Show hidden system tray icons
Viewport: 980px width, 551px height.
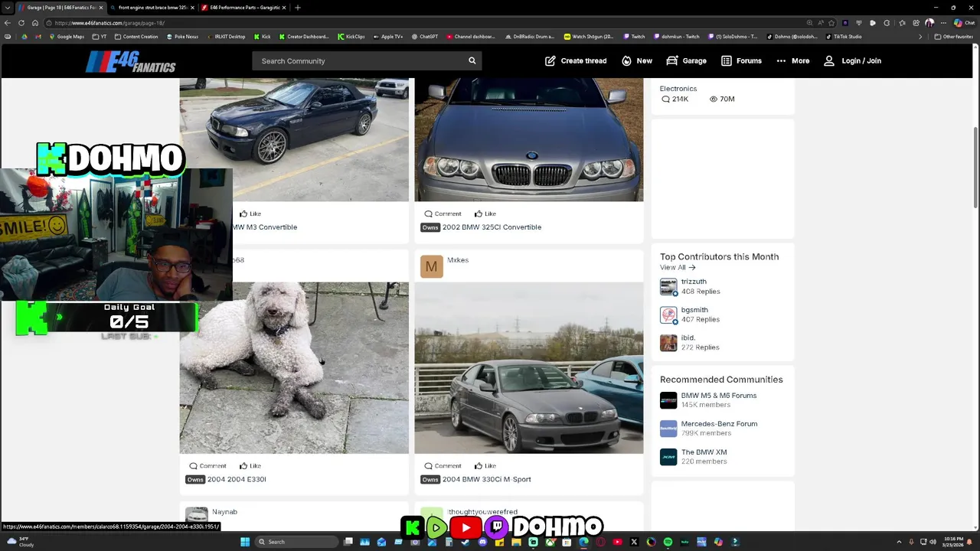point(899,542)
